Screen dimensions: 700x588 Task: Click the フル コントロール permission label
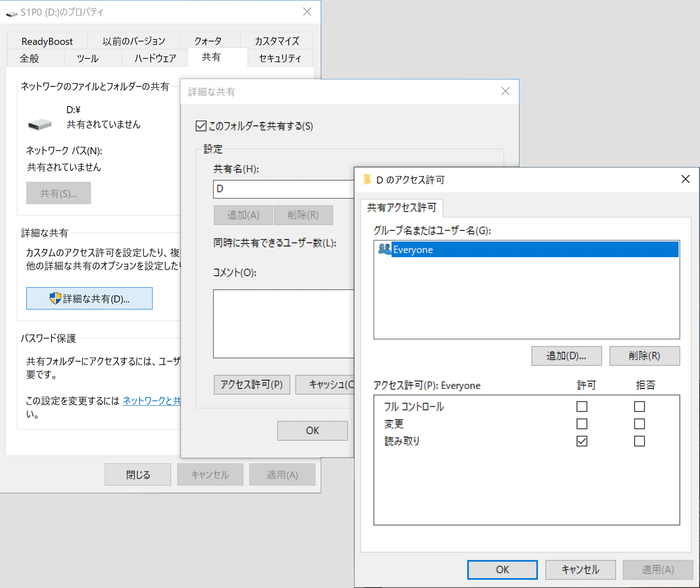click(x=414, y=407)
